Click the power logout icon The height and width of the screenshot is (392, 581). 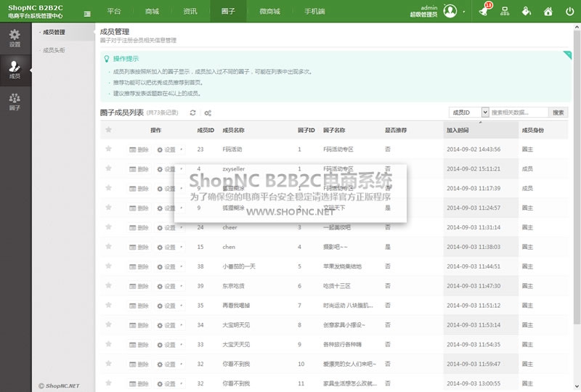tap(570, 12)
